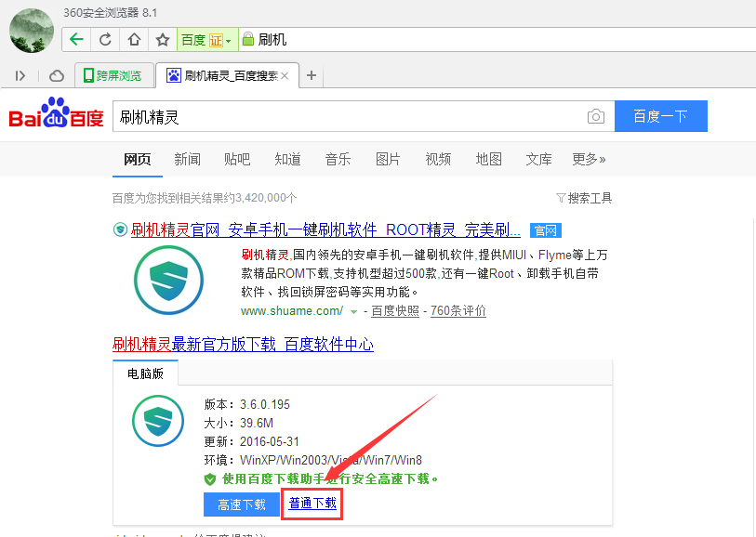Open camera image search icon
Screen dimensions: 756x537
[596, 116]
